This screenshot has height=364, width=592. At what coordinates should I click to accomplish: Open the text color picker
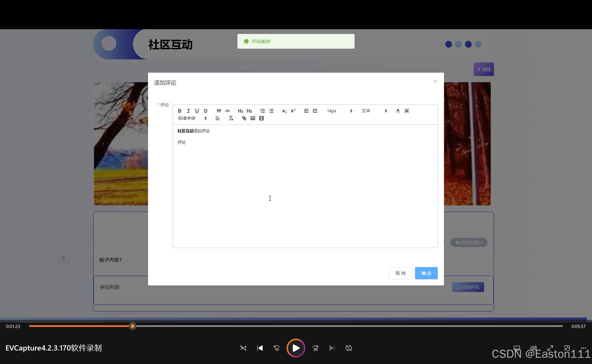click(398, 111)
